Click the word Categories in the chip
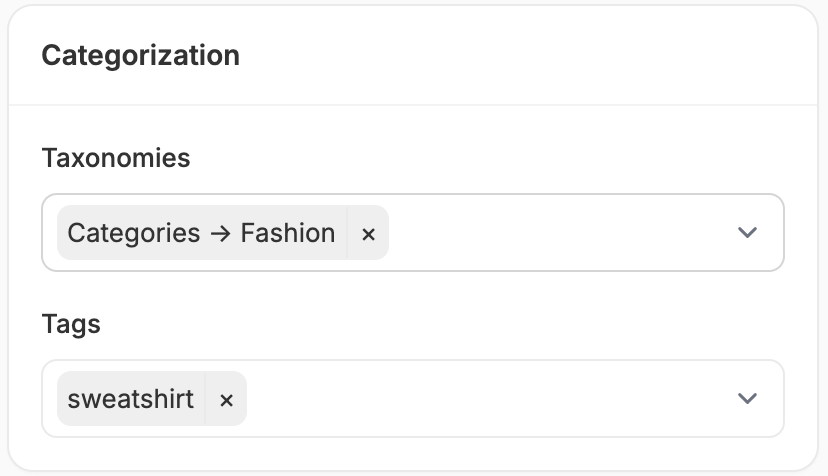The width and height of the screenshot is (828, 476). pos(134,234)
